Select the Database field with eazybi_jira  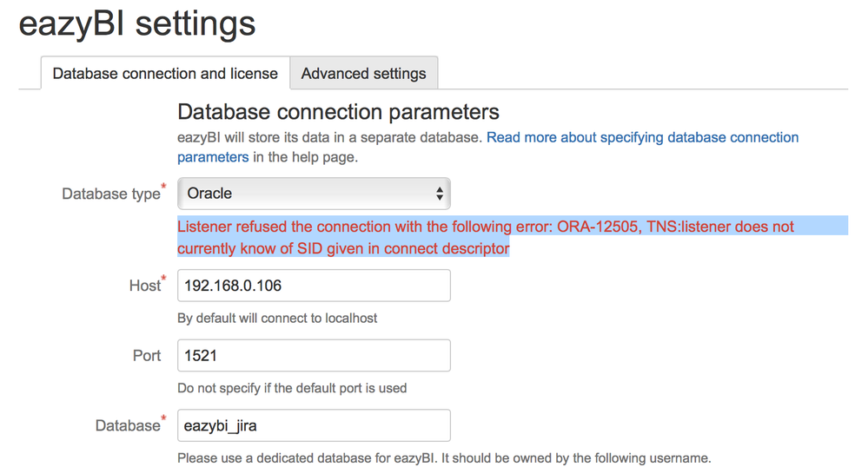coord(314,425)
